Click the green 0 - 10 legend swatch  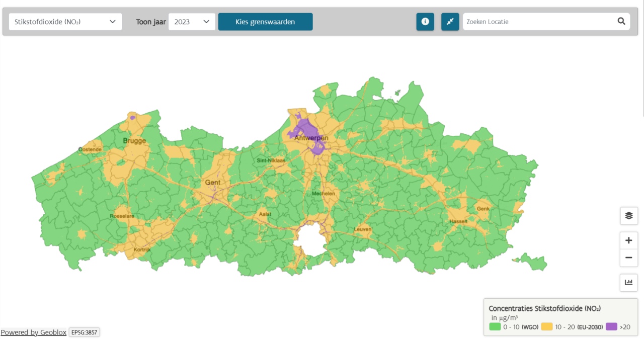tap(495, 327)
